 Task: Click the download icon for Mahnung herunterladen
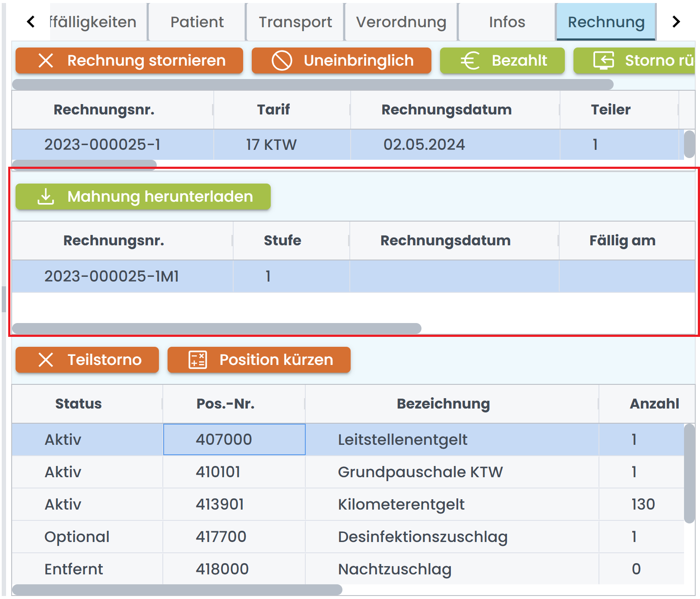[46, 196]
